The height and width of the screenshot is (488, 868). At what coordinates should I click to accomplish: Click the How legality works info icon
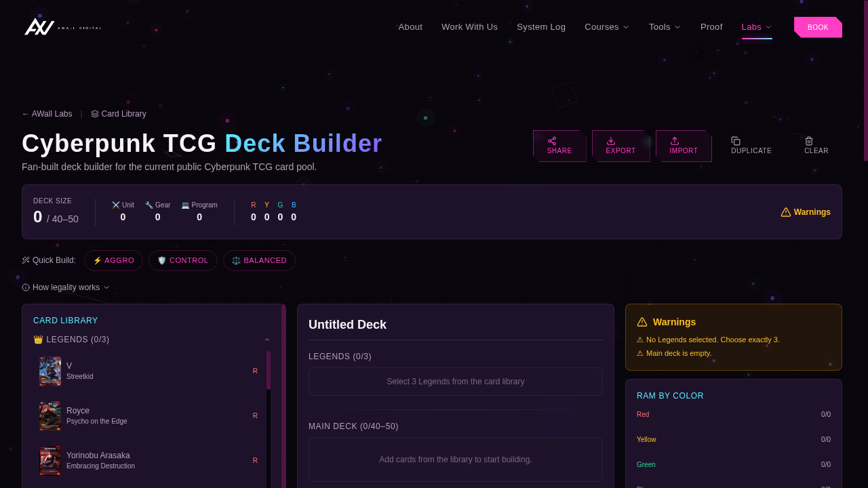[26, 287]
